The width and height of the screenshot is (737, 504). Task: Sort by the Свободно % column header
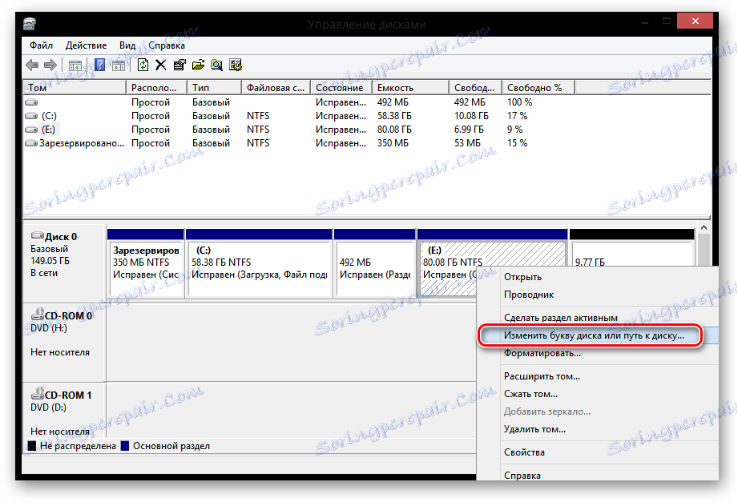point(538,87)
